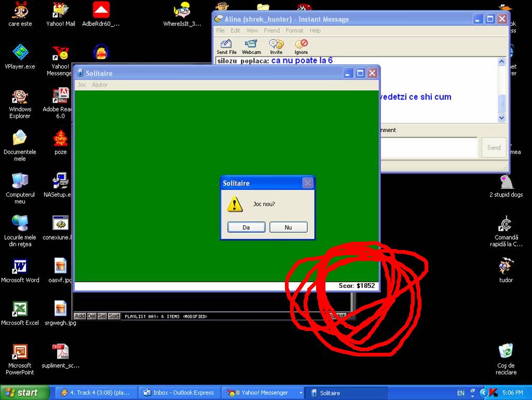Viewport: 532px width, 400px height.
Task: Select the oasvf.jpg desktop file
Action: pos(60,271)
